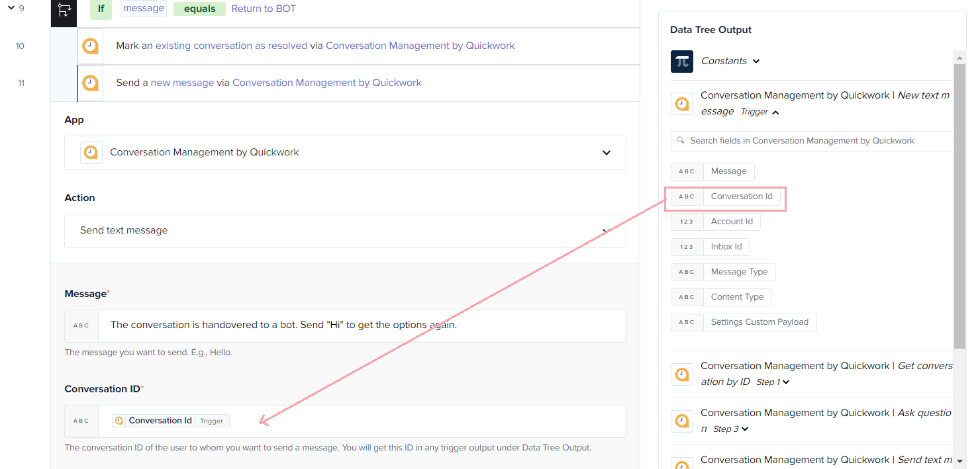Click the scrollbar down arrow in Data Tree
The image size is (980, 469).
959,461
